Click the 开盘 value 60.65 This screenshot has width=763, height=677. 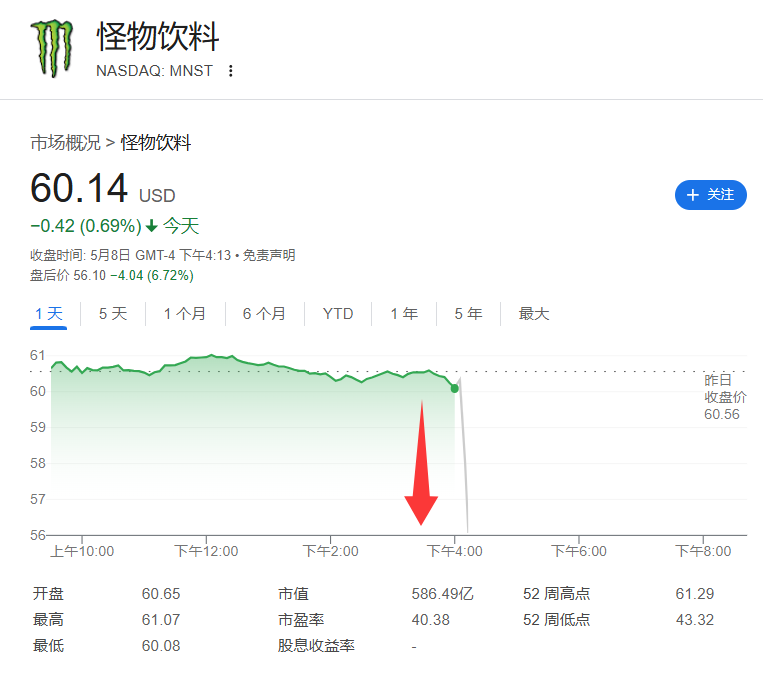coord(161,594)
